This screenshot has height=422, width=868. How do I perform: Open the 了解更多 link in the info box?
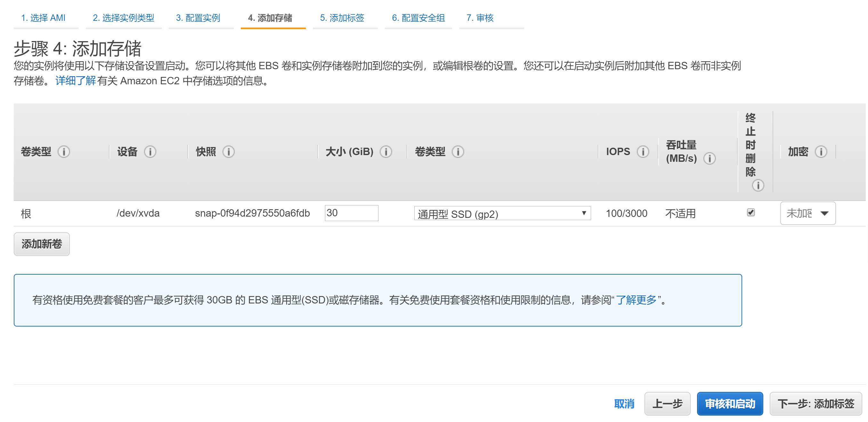[636, 300]
